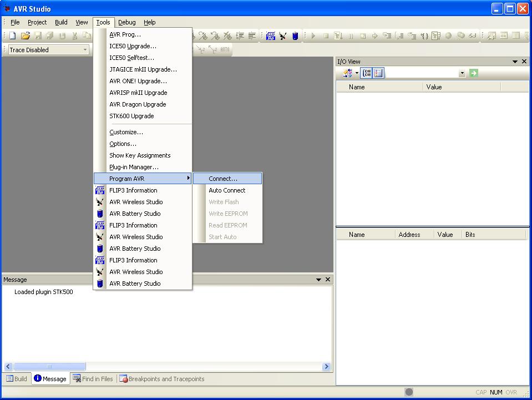Select Connect... from Program AVR submenu
The width and height of the screenshot is (532, 400).
coord(223,179)
